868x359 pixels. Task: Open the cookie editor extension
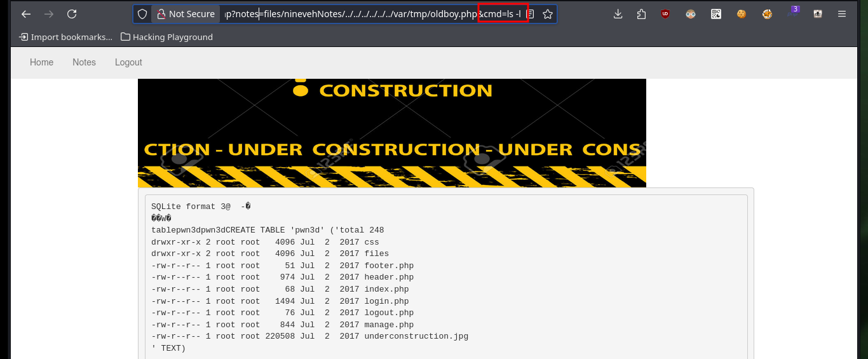point(742,14)
